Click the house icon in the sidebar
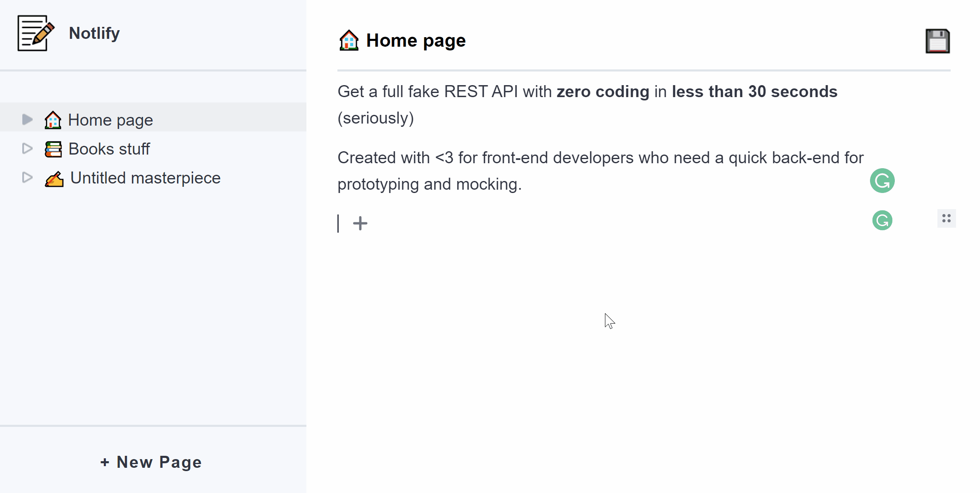The height and width of the screenshot is (493, 980). 53,119
